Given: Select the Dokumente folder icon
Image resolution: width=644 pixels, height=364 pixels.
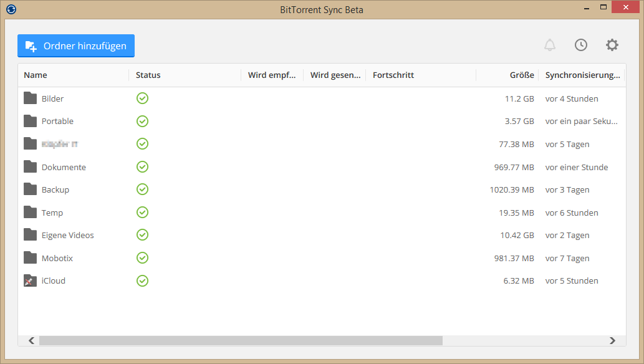Looking at the screenshot, I should [x=30, y=166].
